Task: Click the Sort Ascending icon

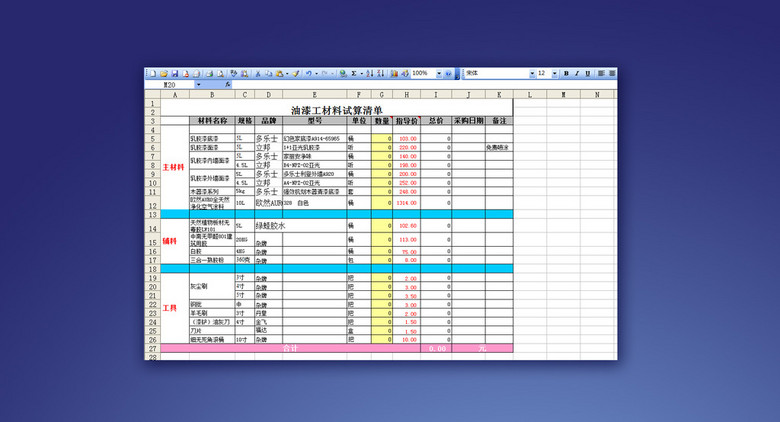Action: click(x=370, y=74)
